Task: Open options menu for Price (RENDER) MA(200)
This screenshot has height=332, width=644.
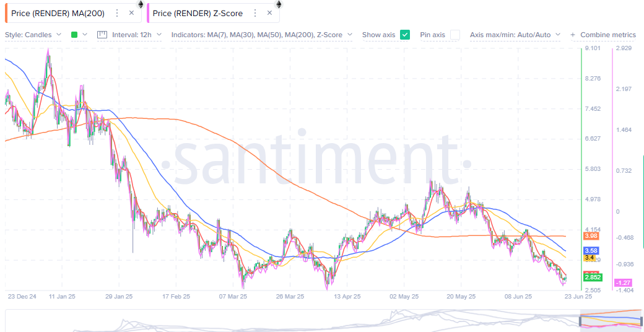Action: [117, 13]
